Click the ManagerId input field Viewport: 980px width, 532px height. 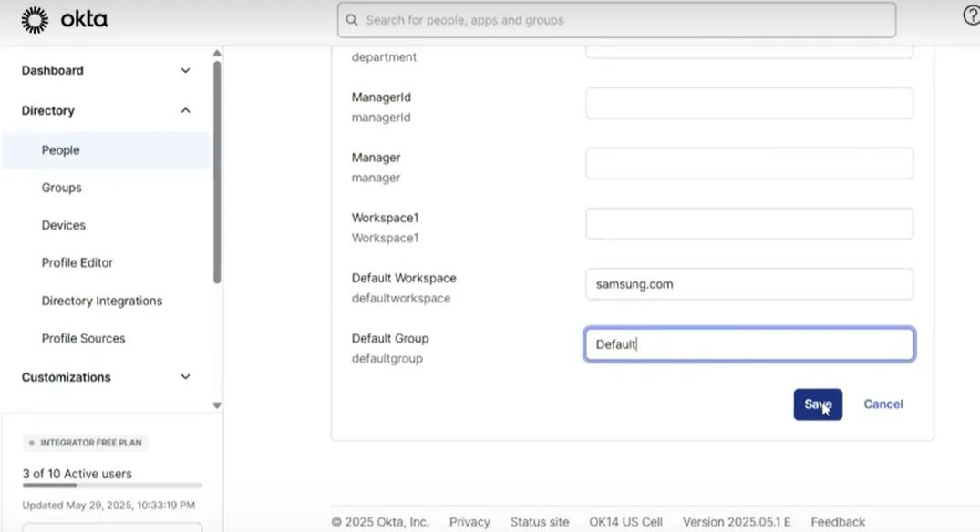tap(749, 103)
